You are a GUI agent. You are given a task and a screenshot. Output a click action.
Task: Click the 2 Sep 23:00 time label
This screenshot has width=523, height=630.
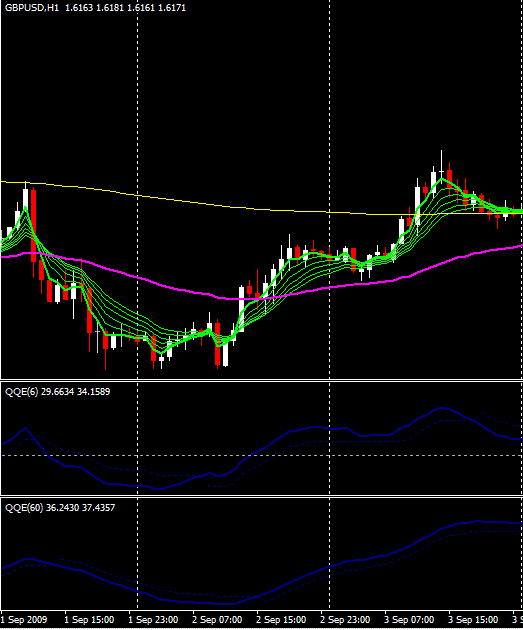click(x=345, y=619)
